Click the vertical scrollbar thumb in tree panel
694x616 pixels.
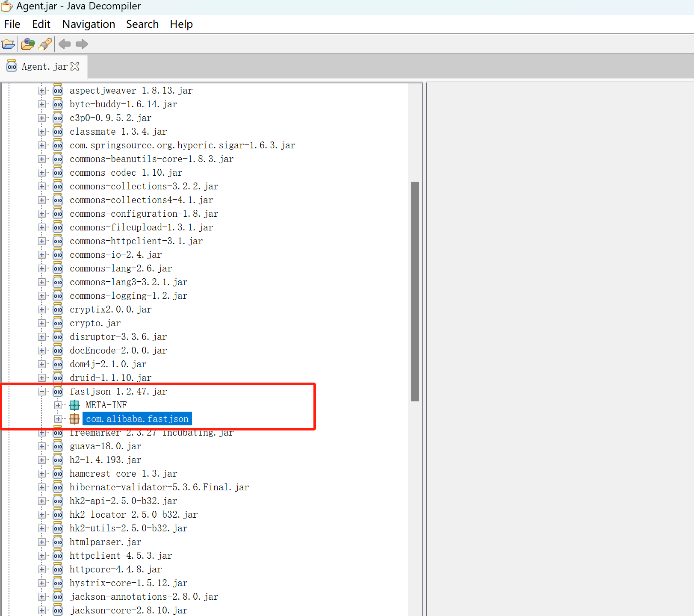click(x=415, y=291)
